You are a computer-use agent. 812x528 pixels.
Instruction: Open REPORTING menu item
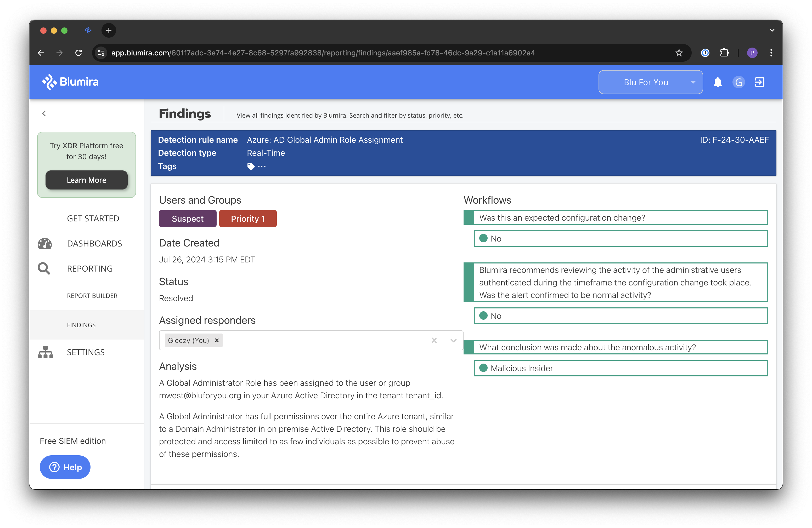click(x=90, y=269)
